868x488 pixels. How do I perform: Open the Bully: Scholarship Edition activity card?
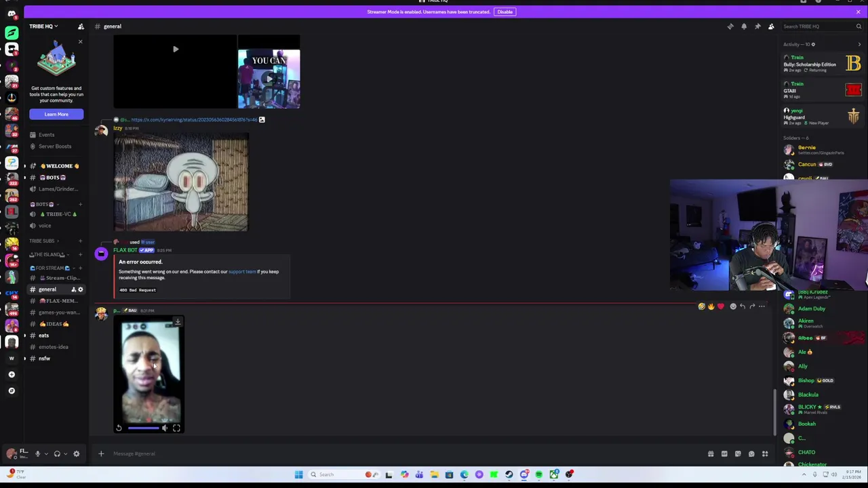(x=822, y=64)
